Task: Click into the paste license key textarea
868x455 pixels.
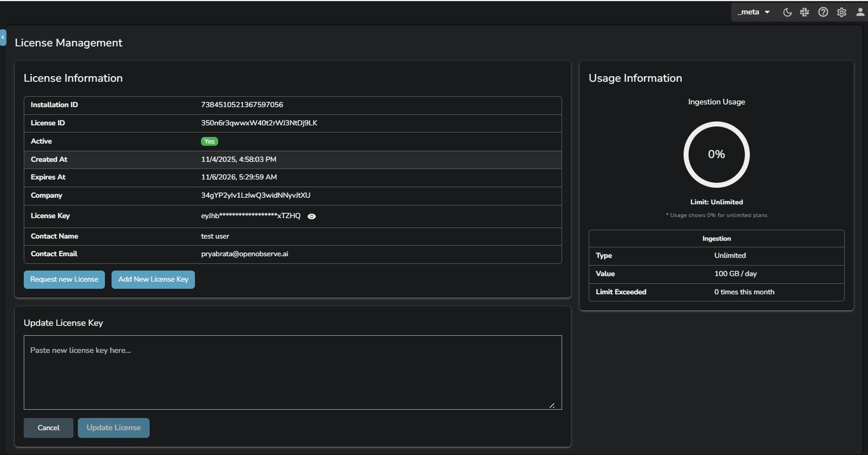Action: click(293, 372)
